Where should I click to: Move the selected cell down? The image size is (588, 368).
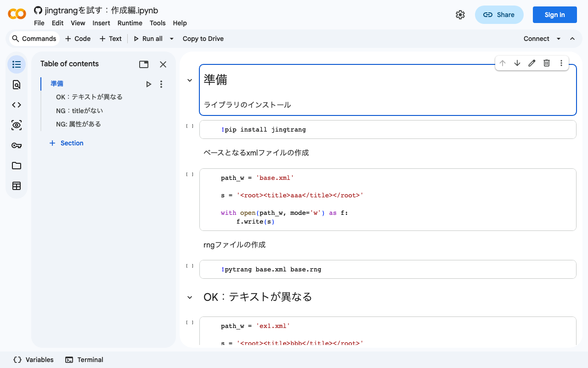click(517, 63)
